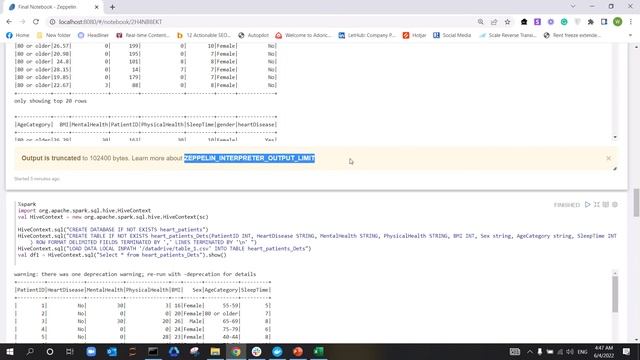The image size is (640, 360).
Task: Toggle the browser side panel icon
Action: click(604, 22)
